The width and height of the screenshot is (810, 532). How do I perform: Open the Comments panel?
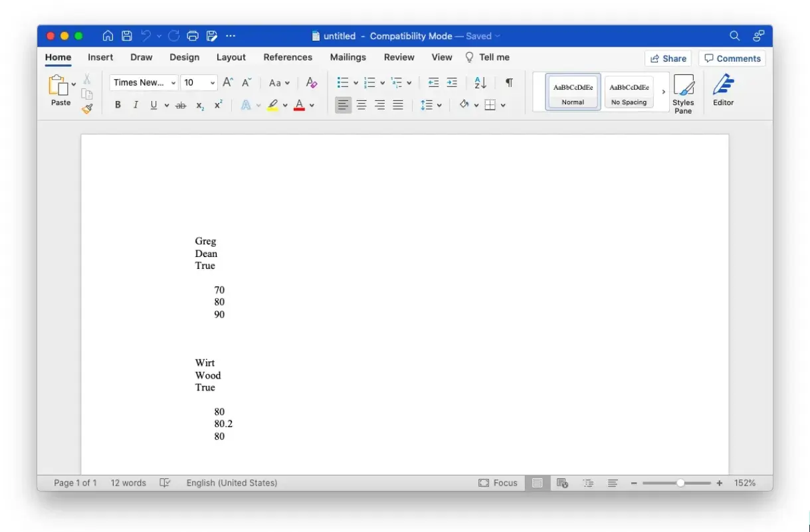click(732, 58)
